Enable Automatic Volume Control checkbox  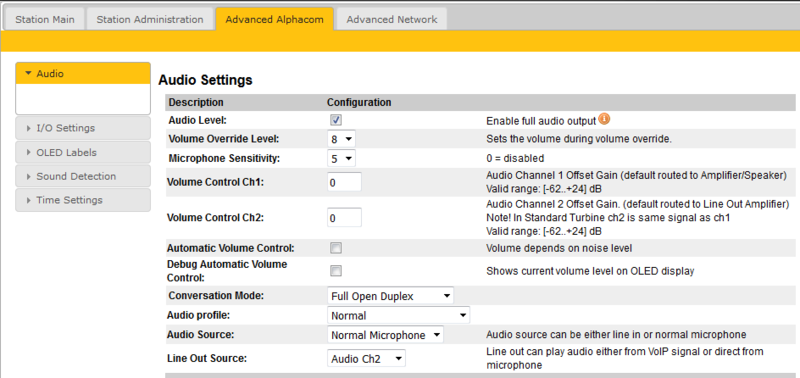tap(336, 248)
